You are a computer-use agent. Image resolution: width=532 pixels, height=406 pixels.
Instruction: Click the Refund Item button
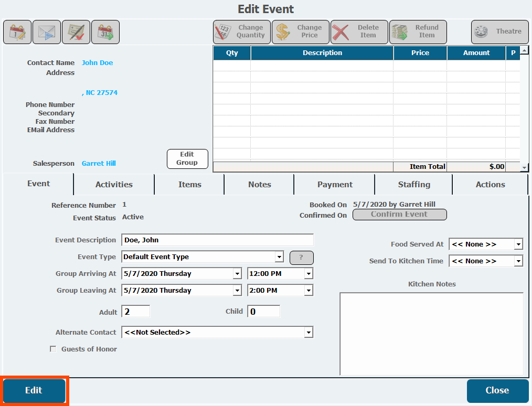pos(418,32)
